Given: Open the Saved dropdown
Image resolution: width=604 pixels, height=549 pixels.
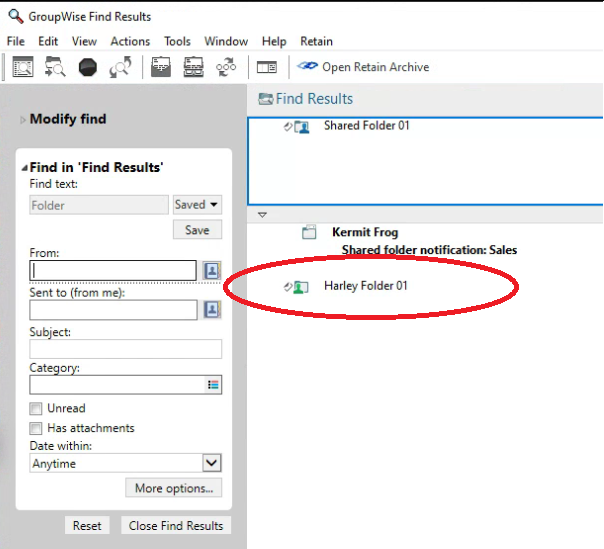Looking at the screenshot, I should click(x=197, y=205).
